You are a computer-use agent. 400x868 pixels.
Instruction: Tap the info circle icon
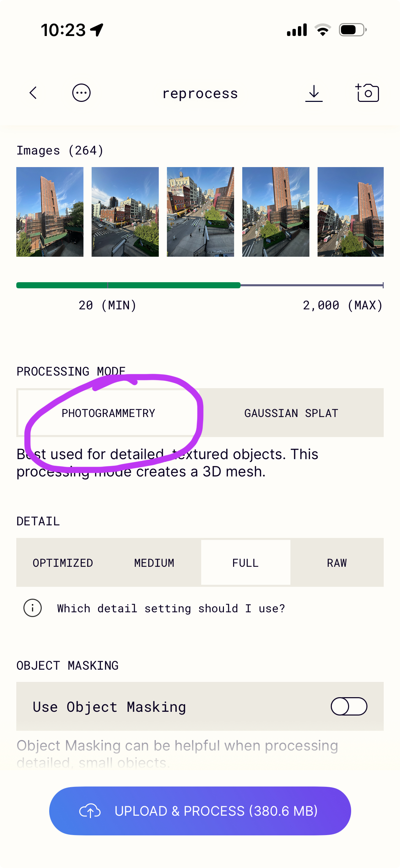click(x=33, y=608)
